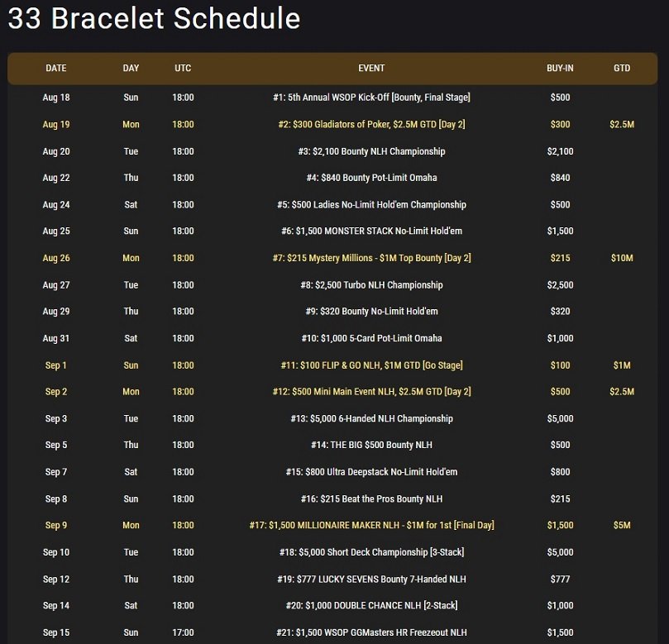The height and width of the screenshot is (644, 669).
Task: Open #17 MILLIONAIRE MAKER NLH event
Action: pyautogui.click(x=371, y=526)
